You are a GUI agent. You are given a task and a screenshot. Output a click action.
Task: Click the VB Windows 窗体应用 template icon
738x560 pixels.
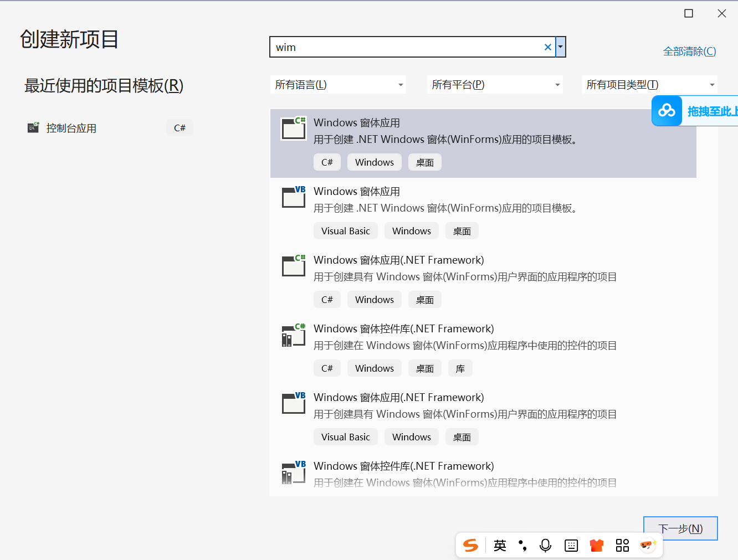coord(293,197)
